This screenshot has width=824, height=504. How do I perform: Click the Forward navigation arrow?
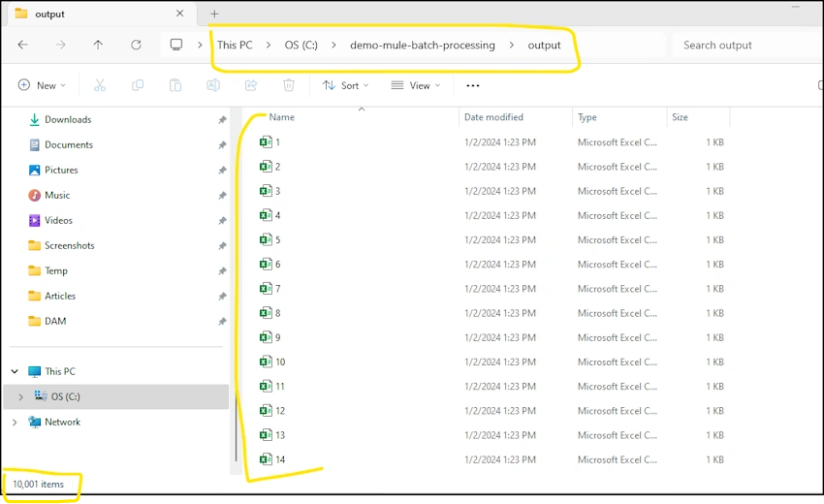click(60, 46)
